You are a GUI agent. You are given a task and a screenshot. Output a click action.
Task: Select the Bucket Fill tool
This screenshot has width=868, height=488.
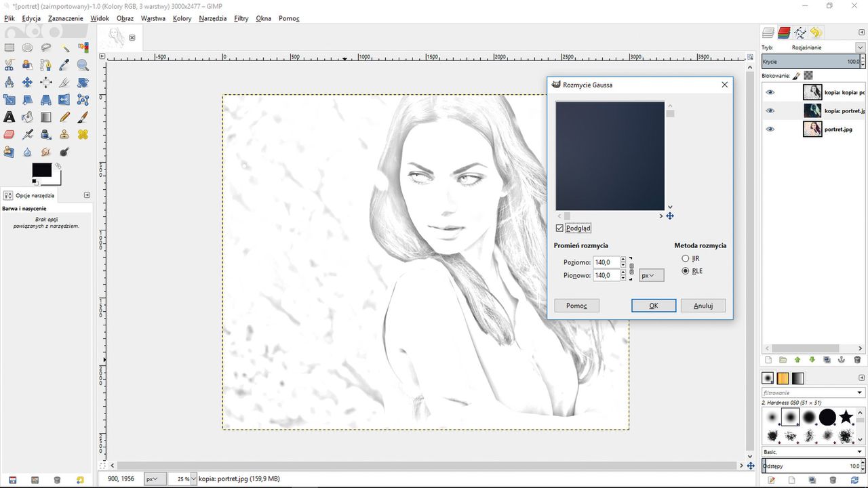tap(27, 117)
